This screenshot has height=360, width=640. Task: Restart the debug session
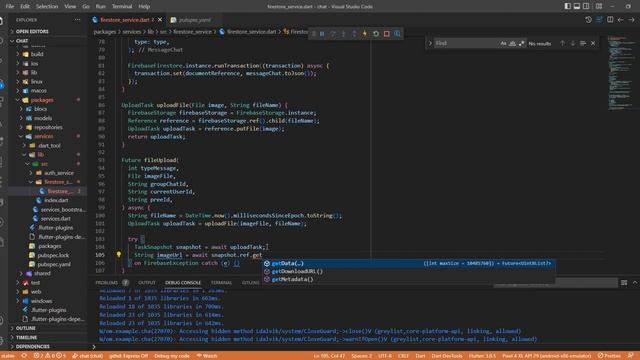click(x=376, y=34)
